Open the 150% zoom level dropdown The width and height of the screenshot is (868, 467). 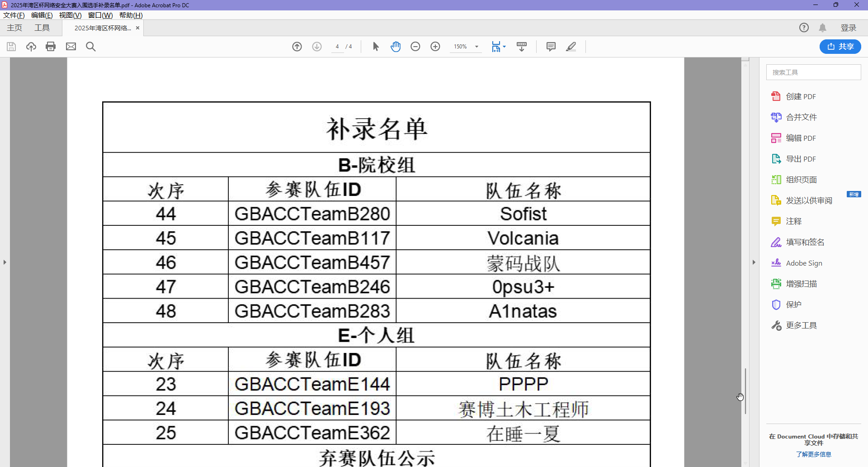click(476, 47)
